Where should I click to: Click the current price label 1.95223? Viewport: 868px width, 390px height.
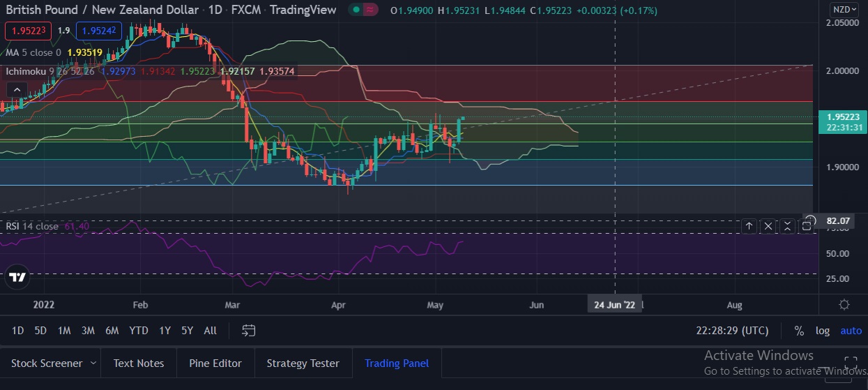(843, 117)
